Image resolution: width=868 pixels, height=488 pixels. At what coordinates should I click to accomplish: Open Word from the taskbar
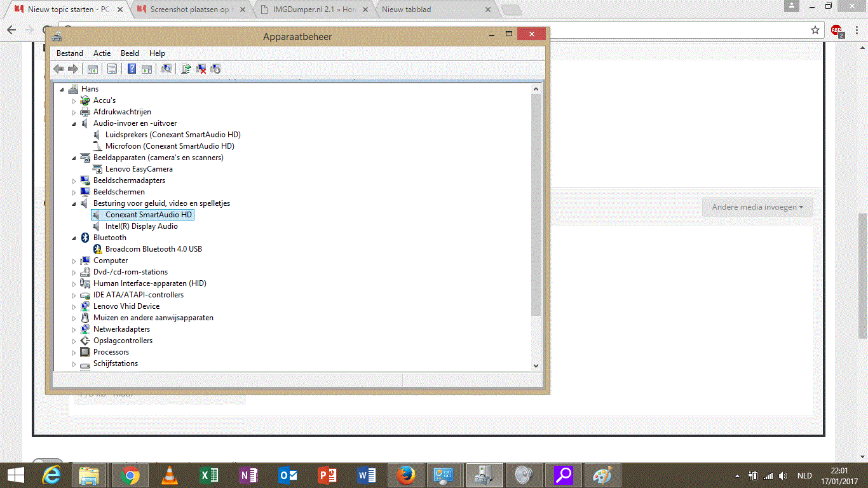pyautogui.click(x=367, y=475)
